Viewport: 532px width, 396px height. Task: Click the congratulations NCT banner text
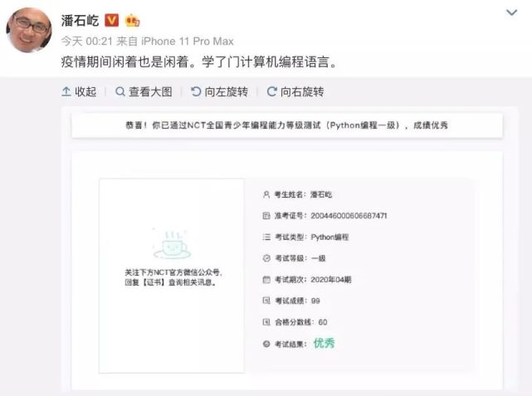pyautogui.click(x=286, y=125)
